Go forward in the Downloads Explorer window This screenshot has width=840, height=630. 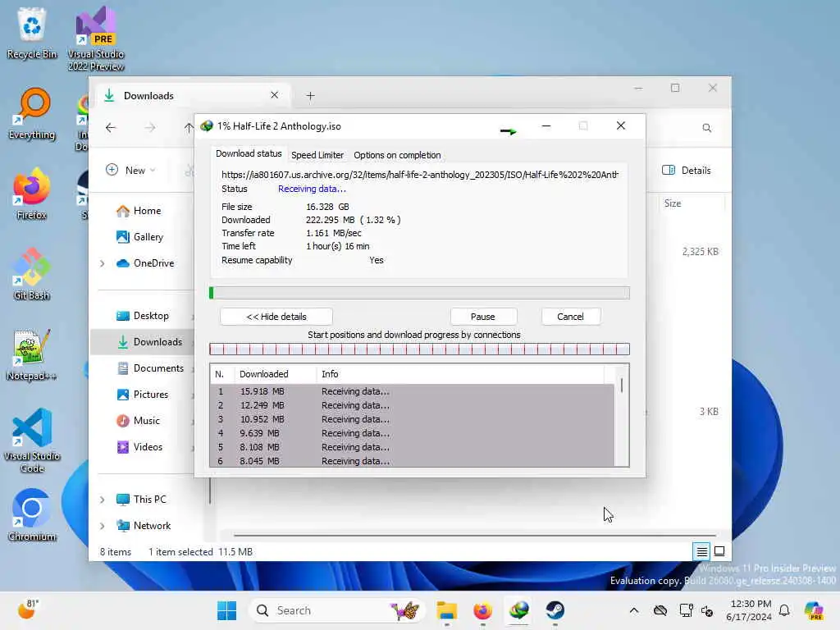pyautogui.click(x=150, y=127)
